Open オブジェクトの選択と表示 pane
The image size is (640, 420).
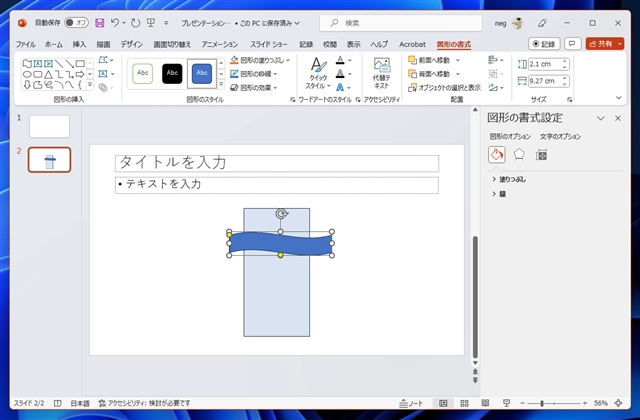[x=444, y=87]
